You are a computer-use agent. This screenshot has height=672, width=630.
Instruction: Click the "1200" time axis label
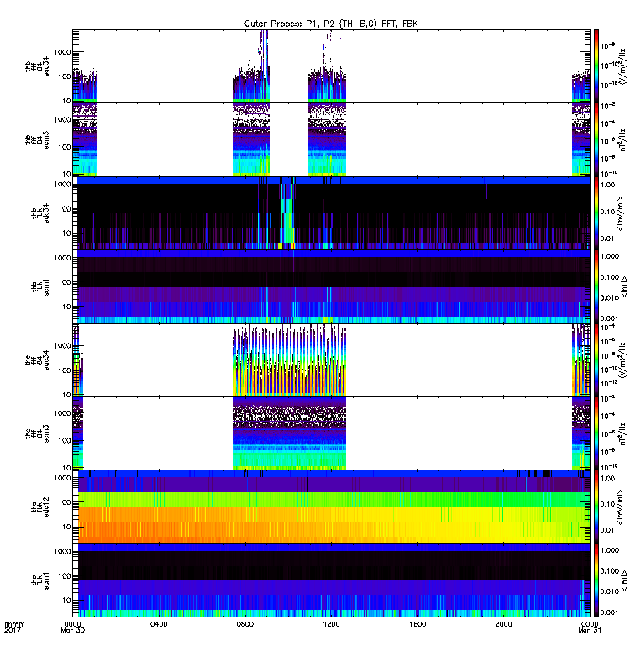point(331,624)
